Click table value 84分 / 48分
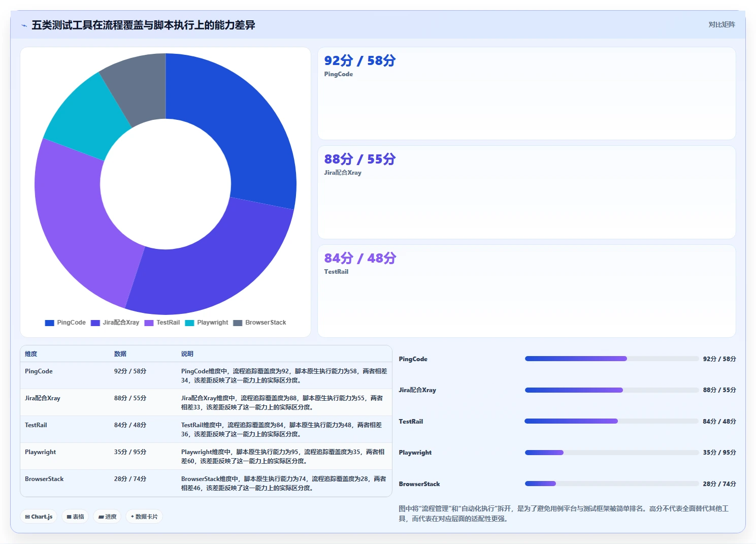The height and width of the screenshot is (544, 756). click(x=130, y=425)
